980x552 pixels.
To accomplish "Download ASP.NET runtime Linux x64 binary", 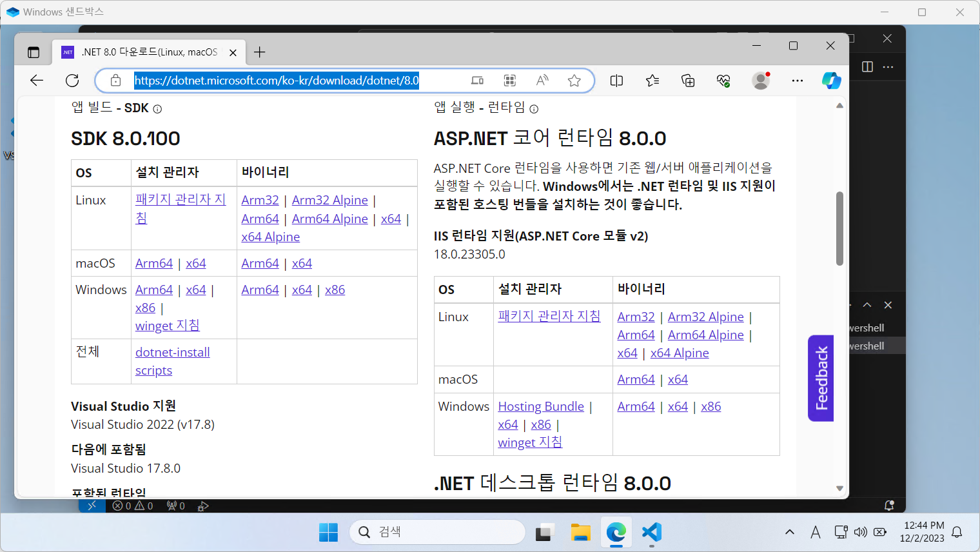I will click(627, 353).
